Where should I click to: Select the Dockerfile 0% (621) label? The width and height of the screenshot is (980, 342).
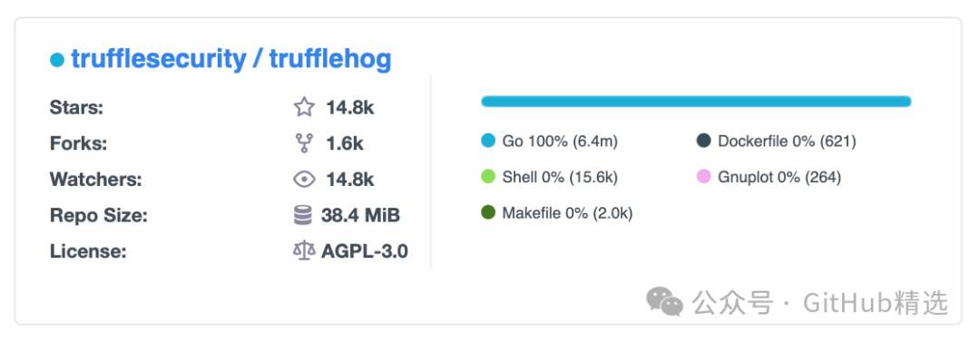click(x=787, y=142)
